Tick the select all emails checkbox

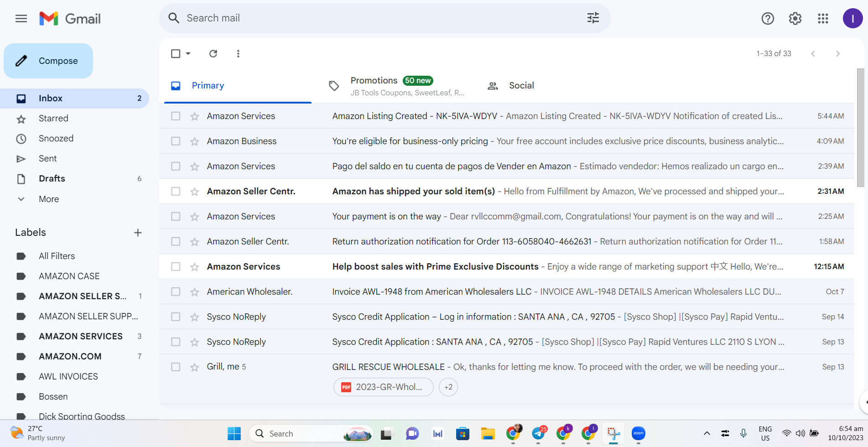click(176, 53)
